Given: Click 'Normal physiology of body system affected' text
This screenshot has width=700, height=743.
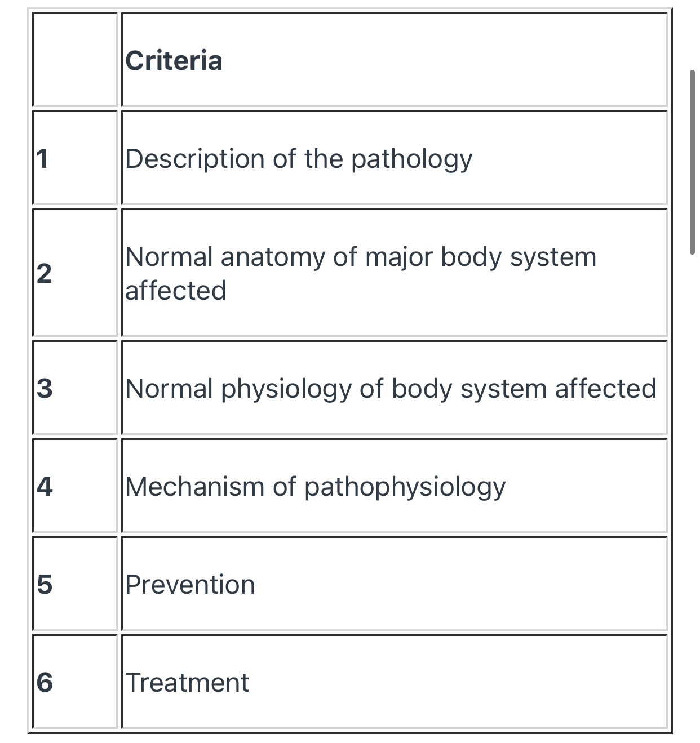Looking at the screenshot, I should point(391,389).
